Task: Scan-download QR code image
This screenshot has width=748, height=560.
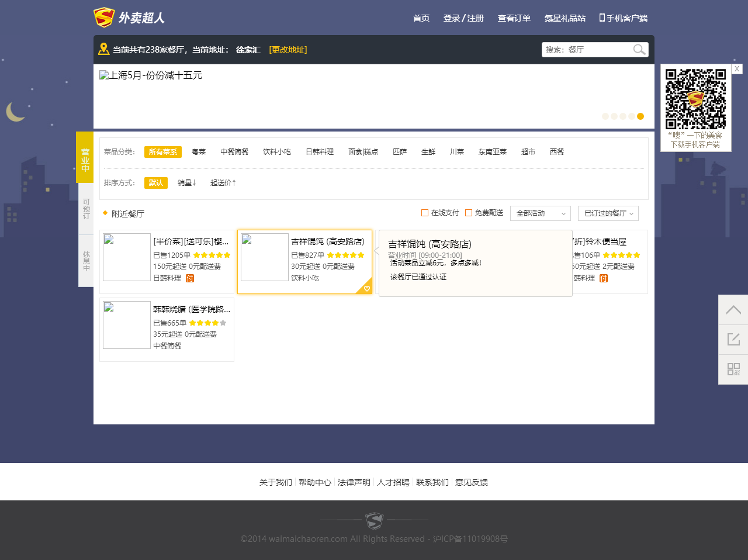Action: pyautogui.click(x=695, y=99)
